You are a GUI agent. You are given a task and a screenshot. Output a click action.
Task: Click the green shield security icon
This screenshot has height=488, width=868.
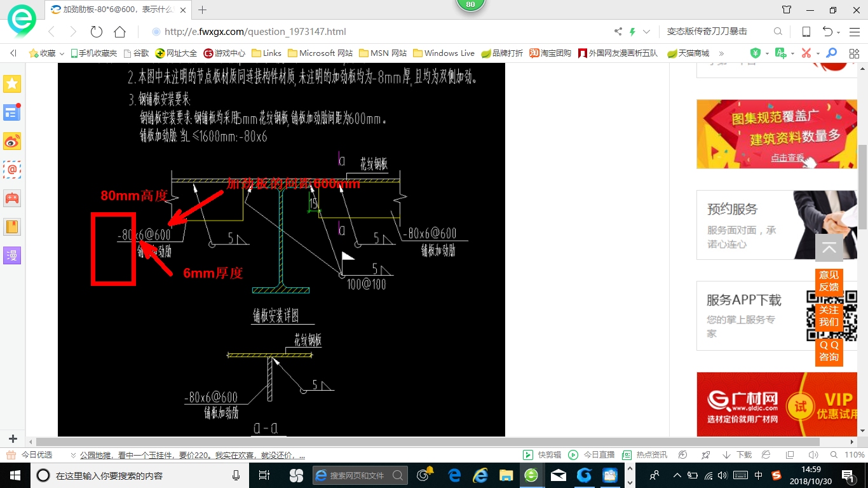756,53
